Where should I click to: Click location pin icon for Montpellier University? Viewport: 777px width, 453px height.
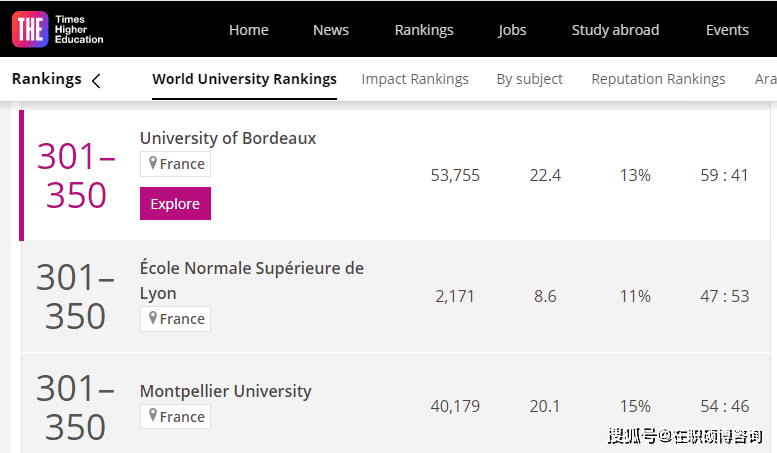[x=153, y=416]
